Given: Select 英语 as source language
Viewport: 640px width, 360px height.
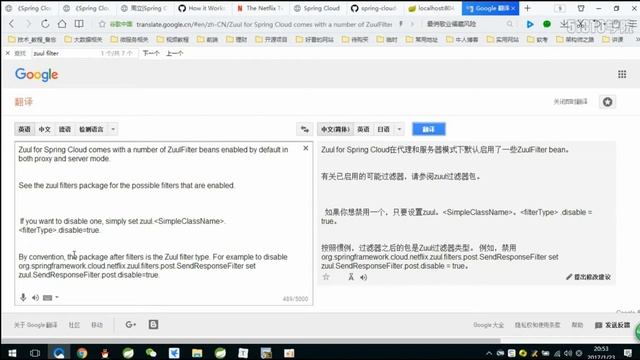Looking at the screenshot, I should point(24,129).
